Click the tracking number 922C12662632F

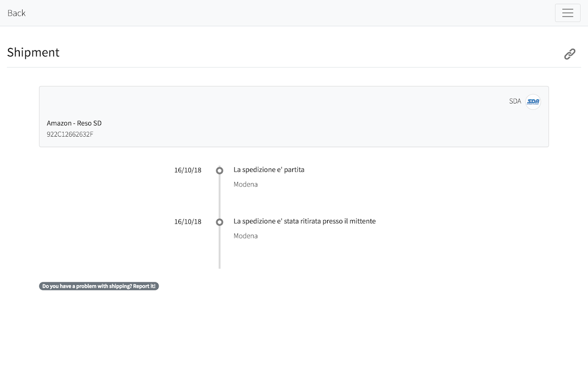70,134
